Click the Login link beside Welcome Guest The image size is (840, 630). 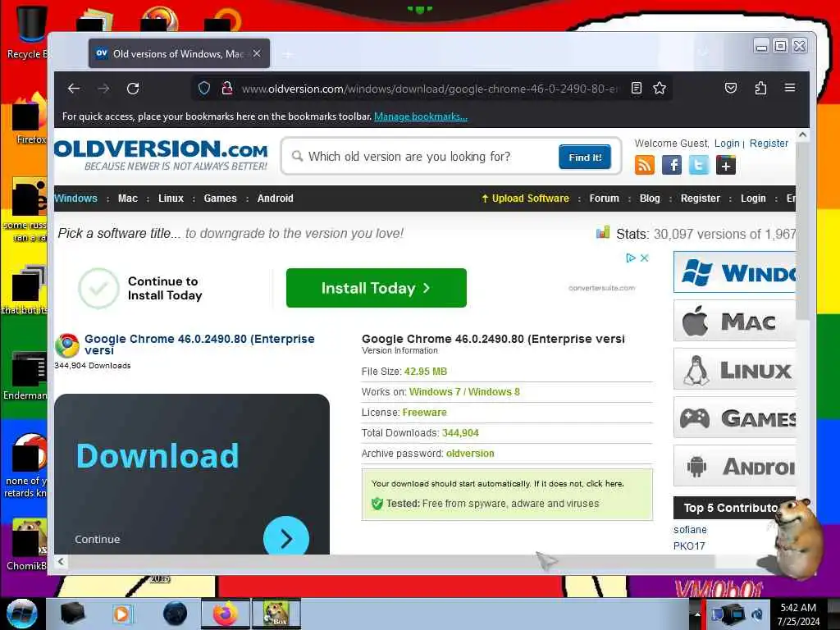click(727, 143)
